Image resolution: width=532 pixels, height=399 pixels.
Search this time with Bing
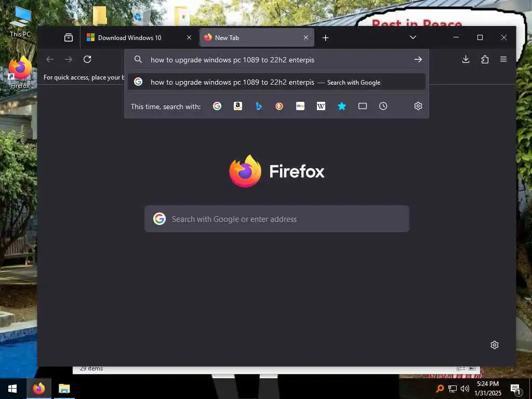click(259, 106)
